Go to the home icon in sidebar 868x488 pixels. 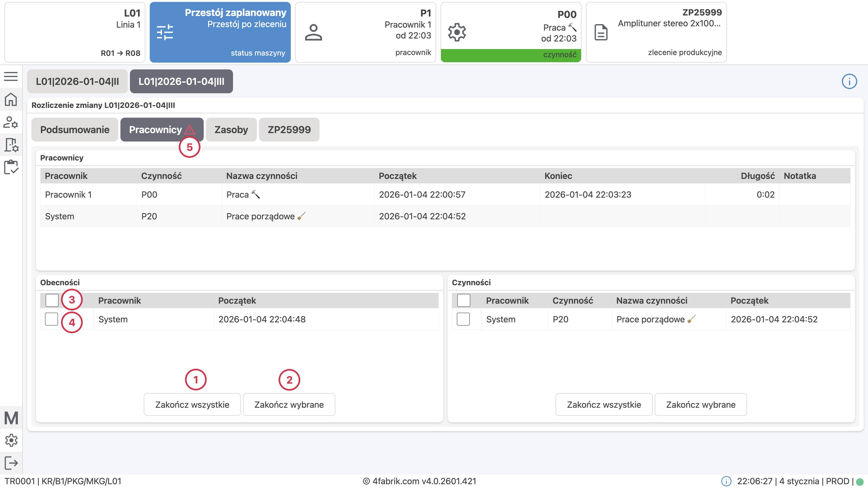tap(11, 99)
